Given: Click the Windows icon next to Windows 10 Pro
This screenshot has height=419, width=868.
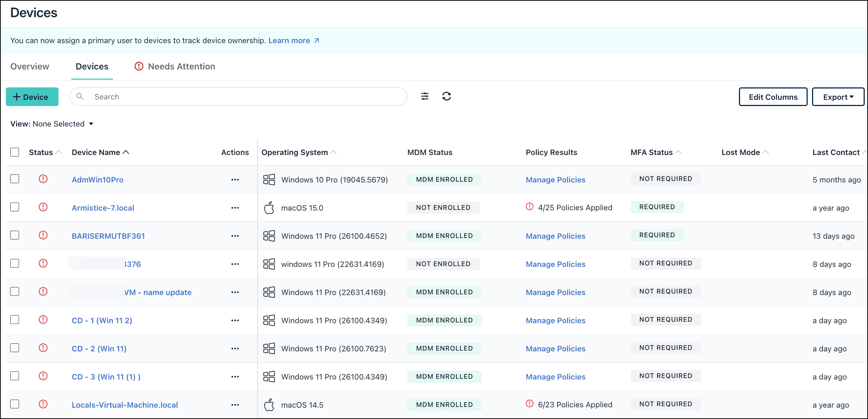Looking at the screenshot, I should [269, 180].
